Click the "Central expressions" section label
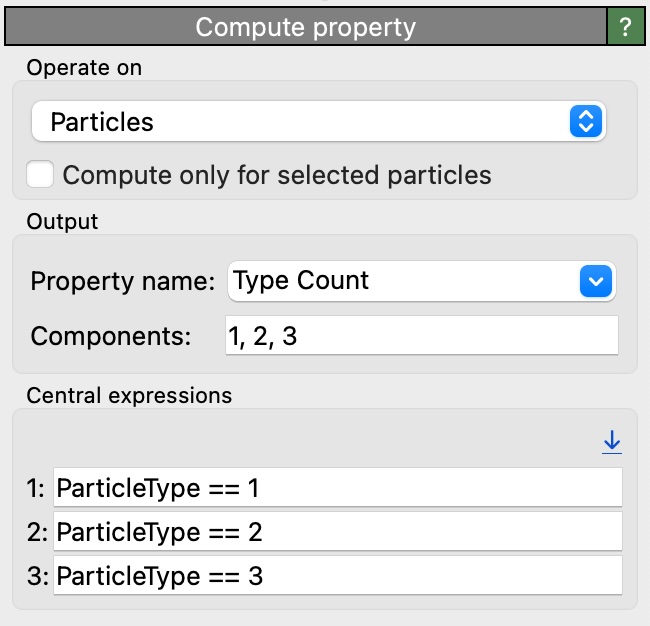Screen dimensions: 650x626 129,395
